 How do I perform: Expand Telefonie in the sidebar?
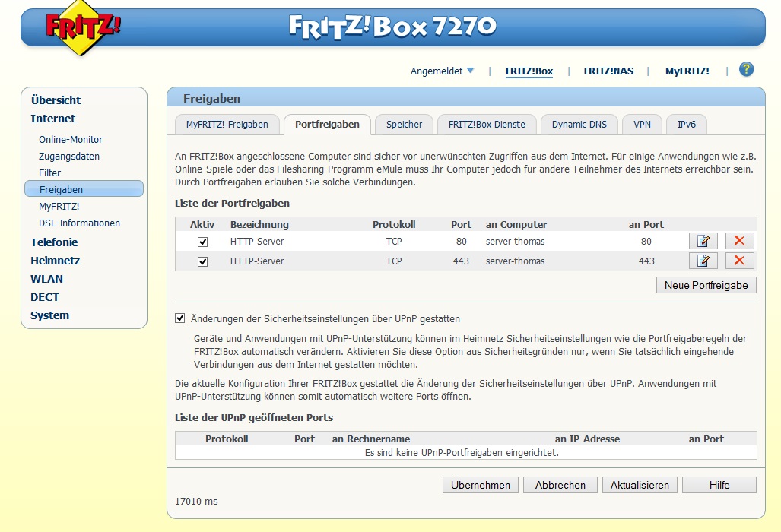click(54, 242)
